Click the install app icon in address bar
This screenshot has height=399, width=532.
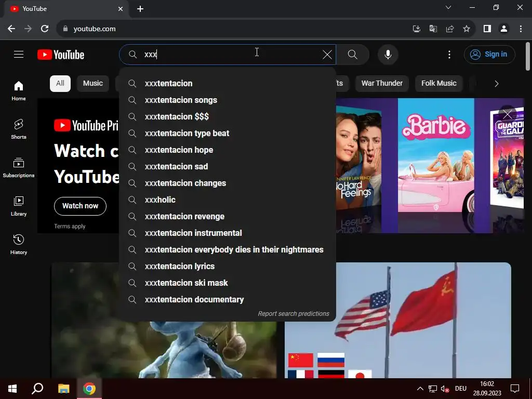click(416, 29)
